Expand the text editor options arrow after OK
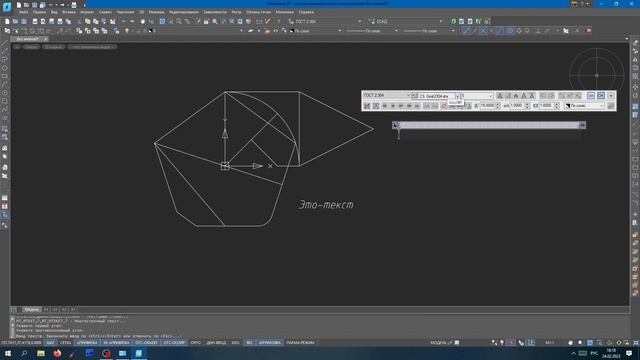The width and height of the screenshot is (640, 360). pos(611,96)
